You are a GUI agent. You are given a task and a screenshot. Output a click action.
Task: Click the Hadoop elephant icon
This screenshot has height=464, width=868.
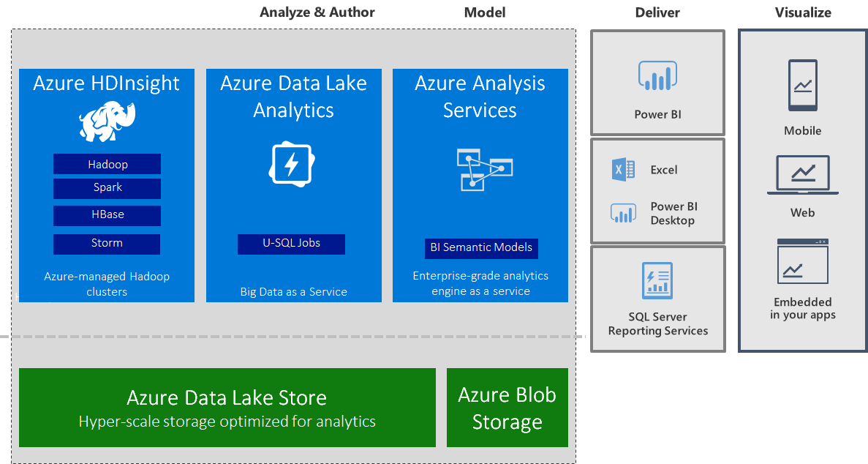click(107, 121)
